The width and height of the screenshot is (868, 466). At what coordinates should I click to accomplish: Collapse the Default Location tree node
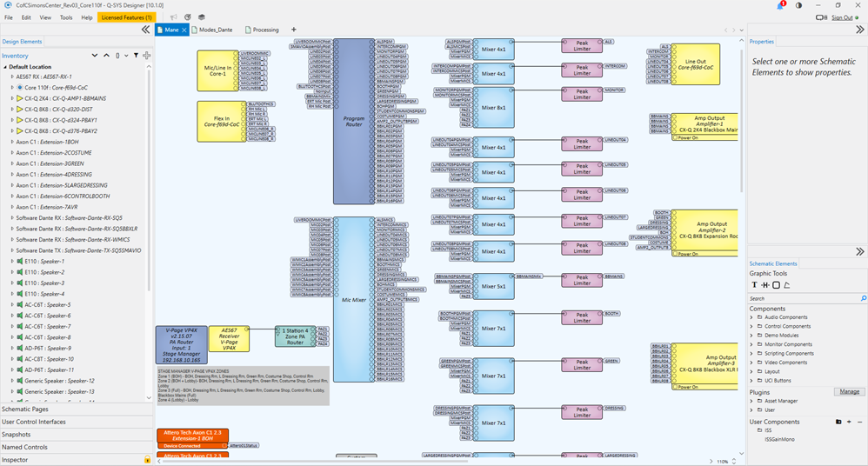5,66
